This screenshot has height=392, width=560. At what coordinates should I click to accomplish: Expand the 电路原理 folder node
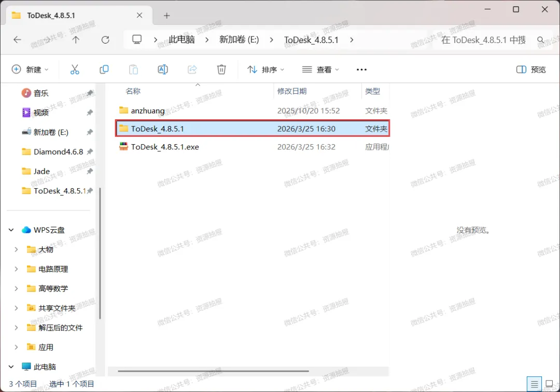click(x=16, y=269)
